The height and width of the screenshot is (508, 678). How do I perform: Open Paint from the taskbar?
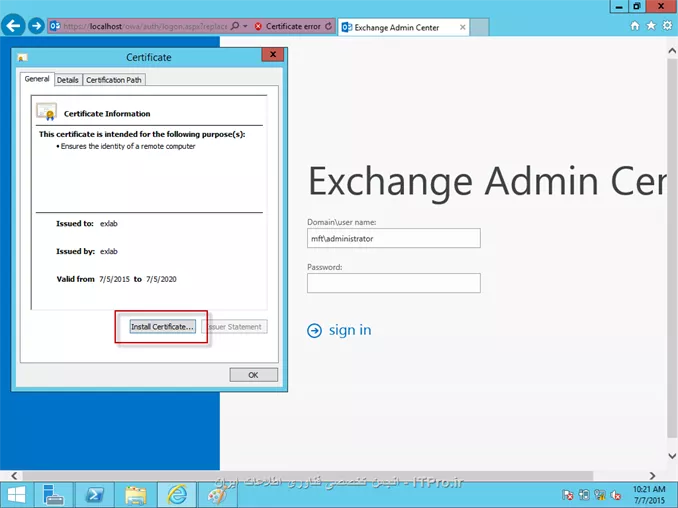coord(217,495)
